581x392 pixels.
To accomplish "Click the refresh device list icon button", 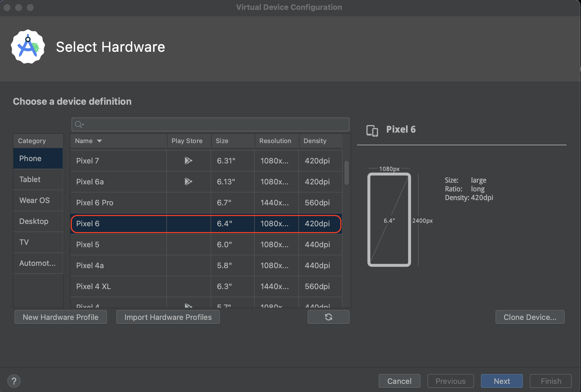I will (x=328, y=317).
